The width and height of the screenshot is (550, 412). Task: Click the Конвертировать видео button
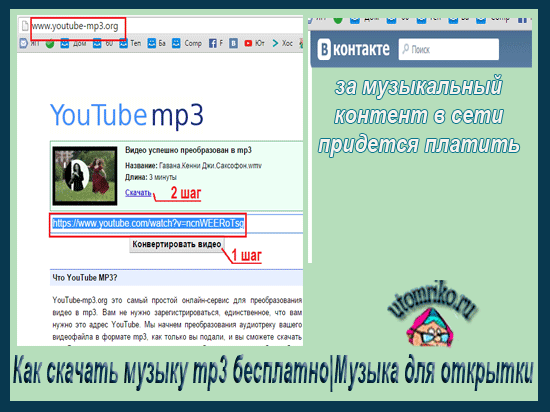[x=177, y=244]
